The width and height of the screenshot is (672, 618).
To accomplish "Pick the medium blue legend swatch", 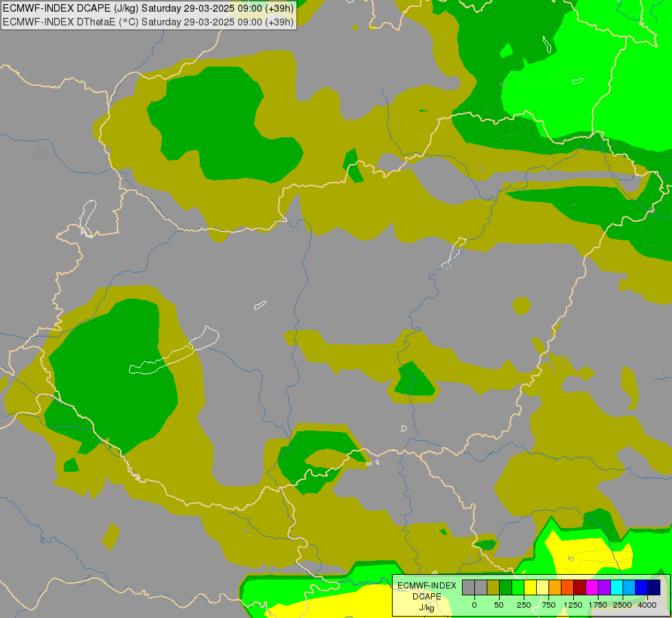I will pyautogui.click(x=642, y=587).
